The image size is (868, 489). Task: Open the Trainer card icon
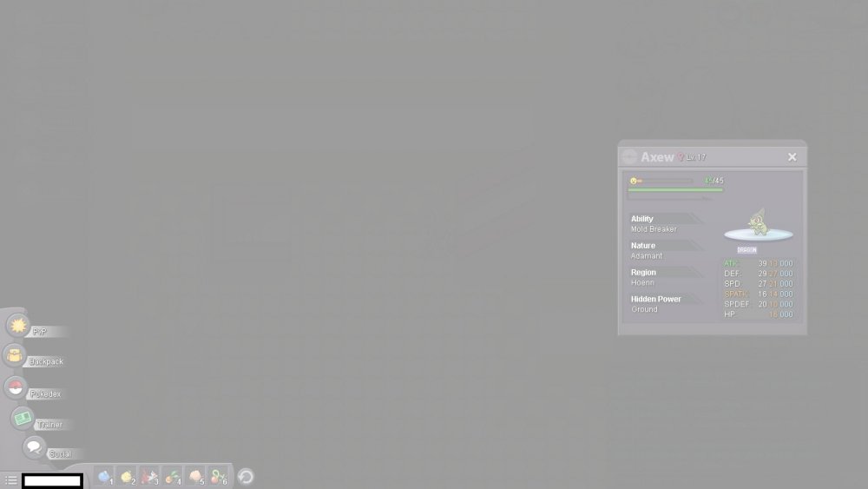pyautogui.click(x=22, y=418)
